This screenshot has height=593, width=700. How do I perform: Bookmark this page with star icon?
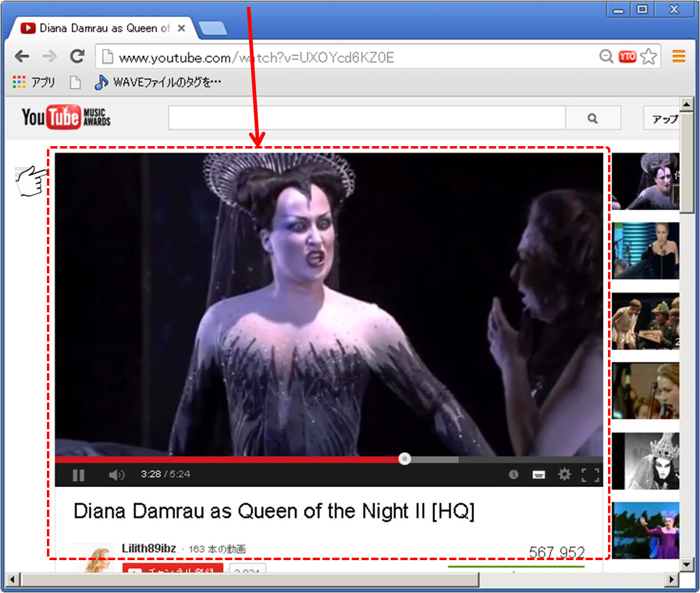tap(649, 57)
